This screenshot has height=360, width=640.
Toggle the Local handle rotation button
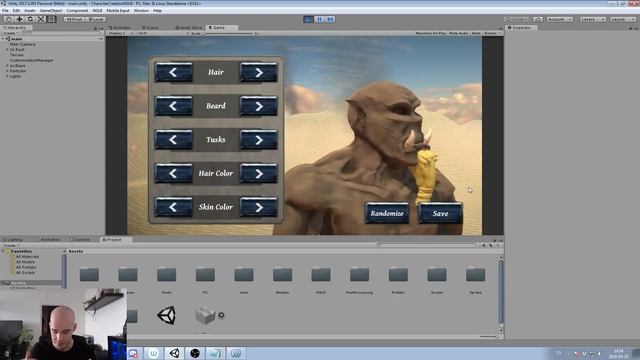coord(96,19)
